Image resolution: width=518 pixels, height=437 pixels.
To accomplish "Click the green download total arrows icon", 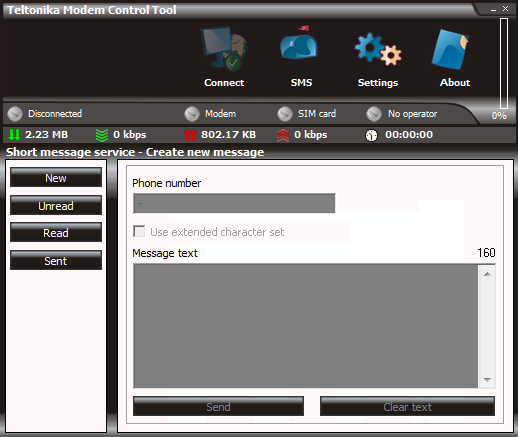I will 14,135.
